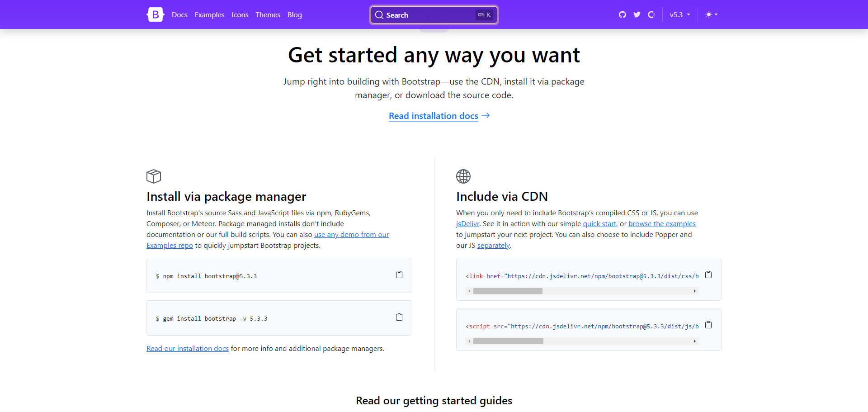Screen dimensions: 868x412
Task: Open the Docs nav item
Action: tap(179, 15)
